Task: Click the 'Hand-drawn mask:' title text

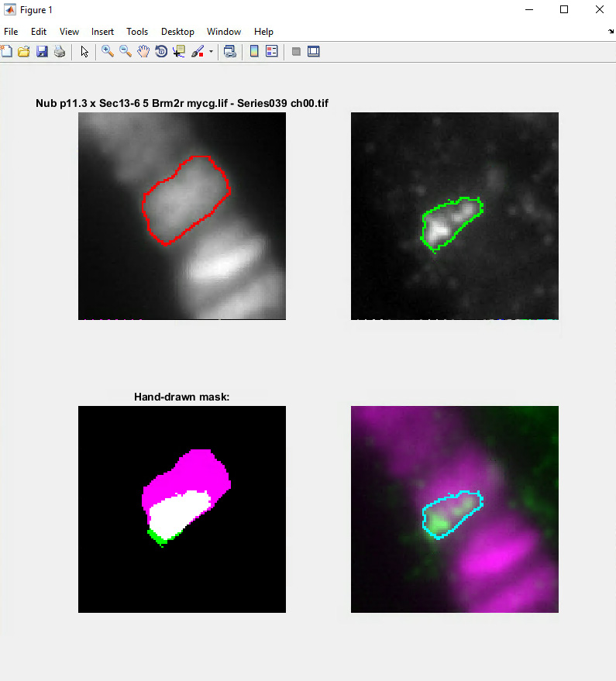Action: 181,397
